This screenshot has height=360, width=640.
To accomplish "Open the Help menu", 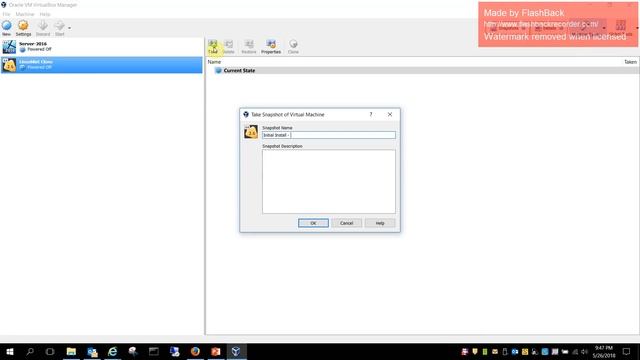I will 45,14.
